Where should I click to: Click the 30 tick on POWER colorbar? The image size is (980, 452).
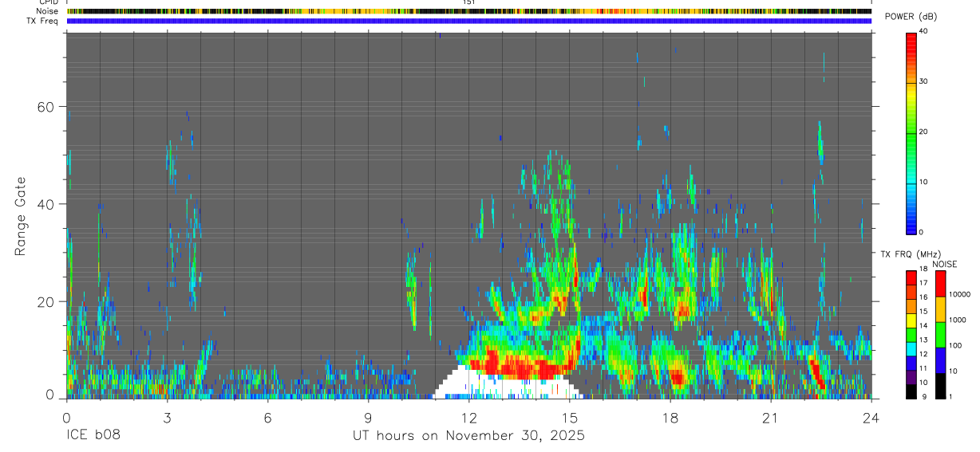(923, 81)
